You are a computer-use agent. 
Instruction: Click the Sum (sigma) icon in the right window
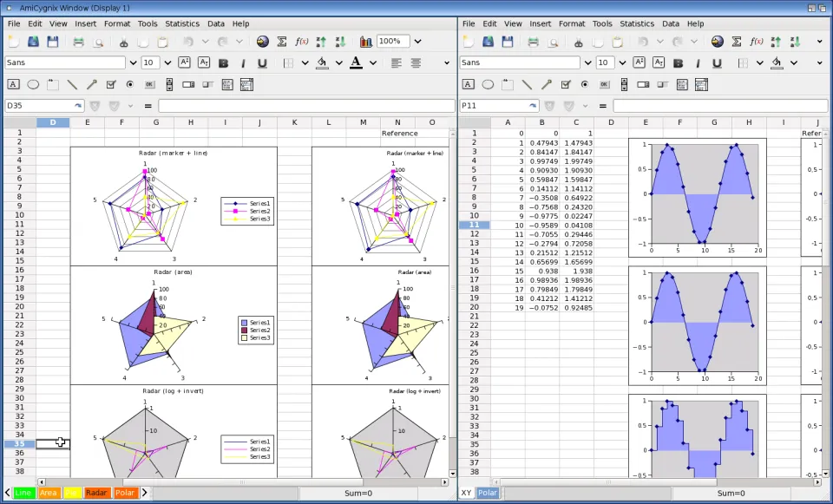[737, 42]
